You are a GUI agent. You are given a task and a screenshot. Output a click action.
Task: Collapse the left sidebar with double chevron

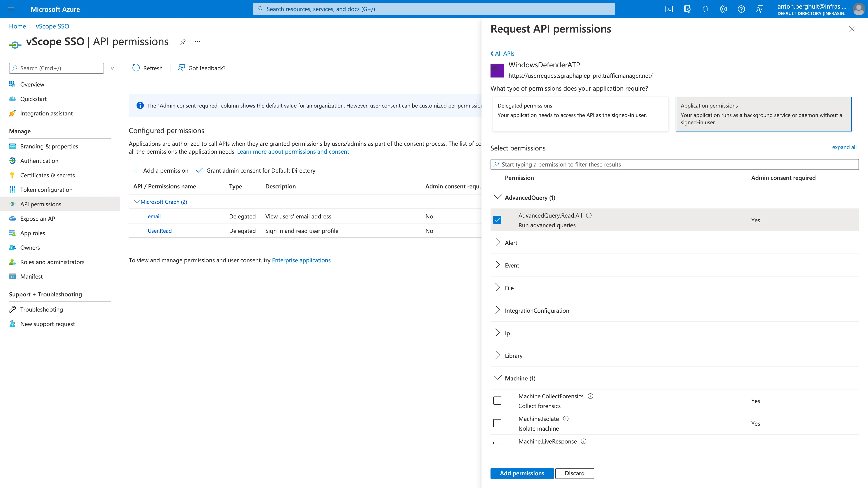(x=113, y=68)
